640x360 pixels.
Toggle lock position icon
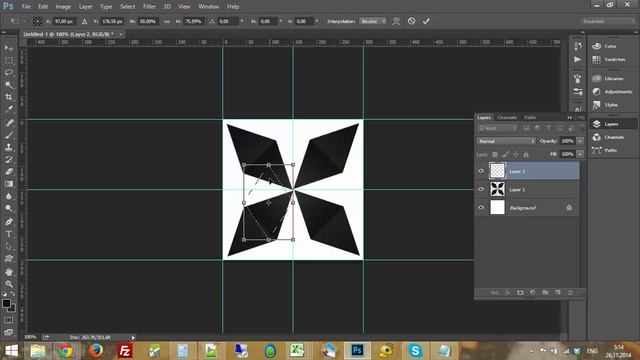pyautogui.click(x=516, y=154)
